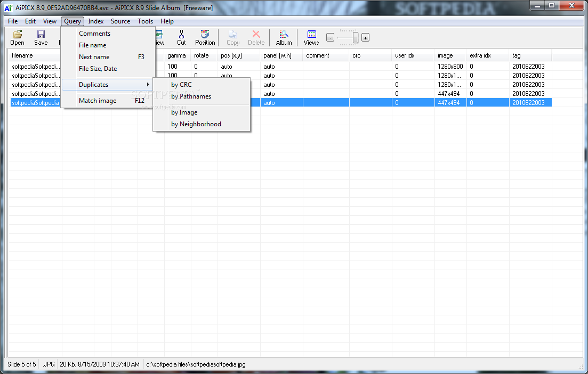
Task: Open the File menu
Action: tap(13, 21)
